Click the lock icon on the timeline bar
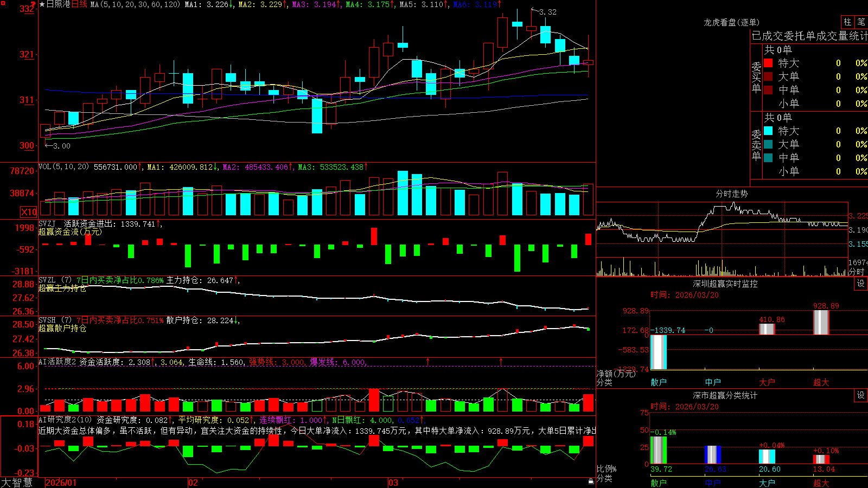 pyautogui.click(x=591, y=481)
